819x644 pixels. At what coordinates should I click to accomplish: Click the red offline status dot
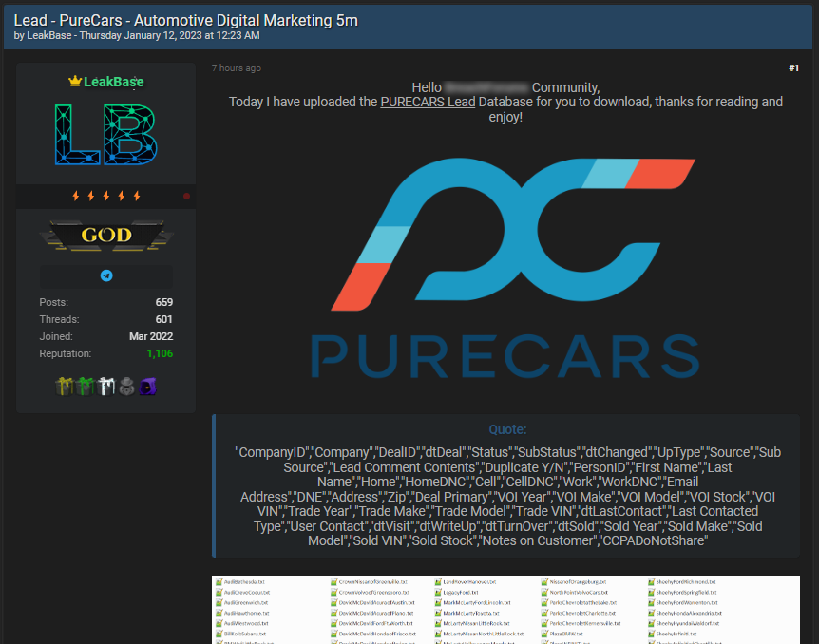tap(186, 197)
